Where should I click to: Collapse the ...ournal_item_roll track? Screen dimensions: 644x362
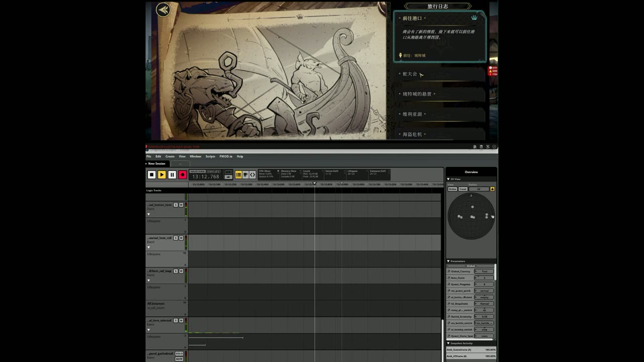point(148,247)
